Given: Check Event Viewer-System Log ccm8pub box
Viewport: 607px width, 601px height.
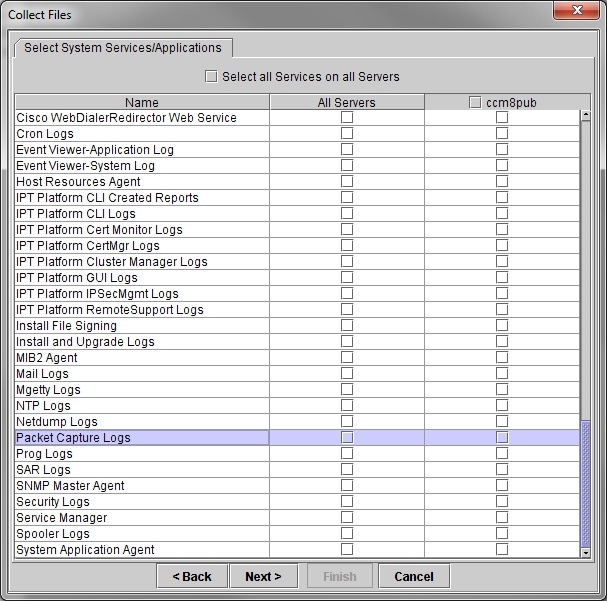Looking at the screenshot, I should (x=502, y=165).
